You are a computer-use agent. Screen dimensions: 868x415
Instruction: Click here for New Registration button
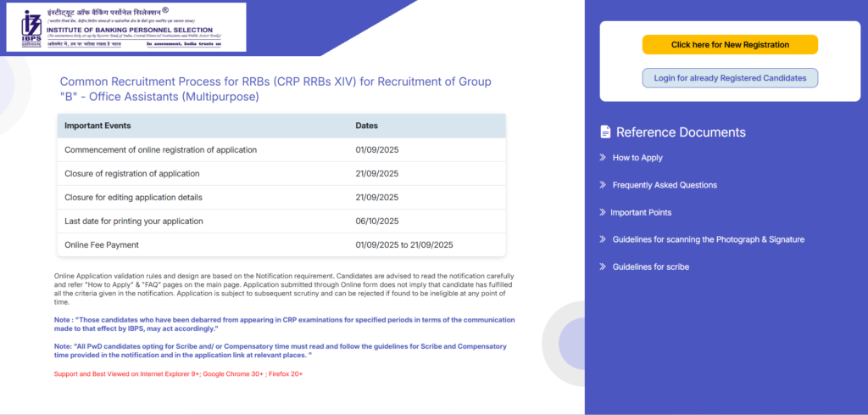coord(730,45)
